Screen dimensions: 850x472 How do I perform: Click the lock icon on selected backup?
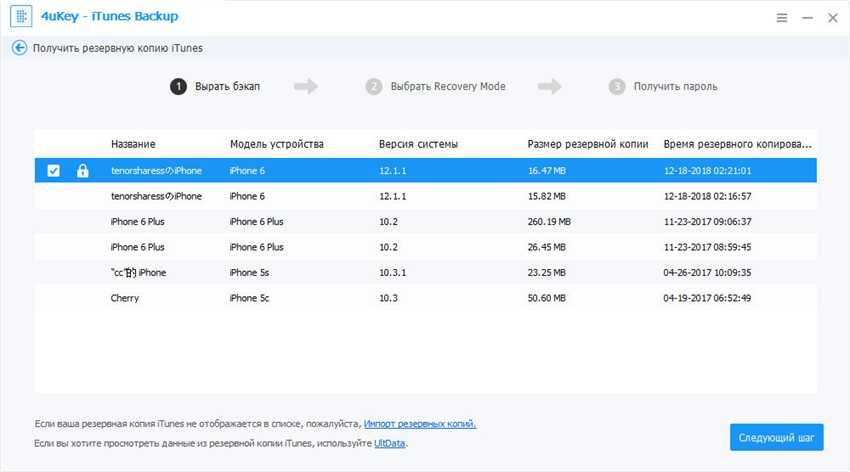point(83,171)
